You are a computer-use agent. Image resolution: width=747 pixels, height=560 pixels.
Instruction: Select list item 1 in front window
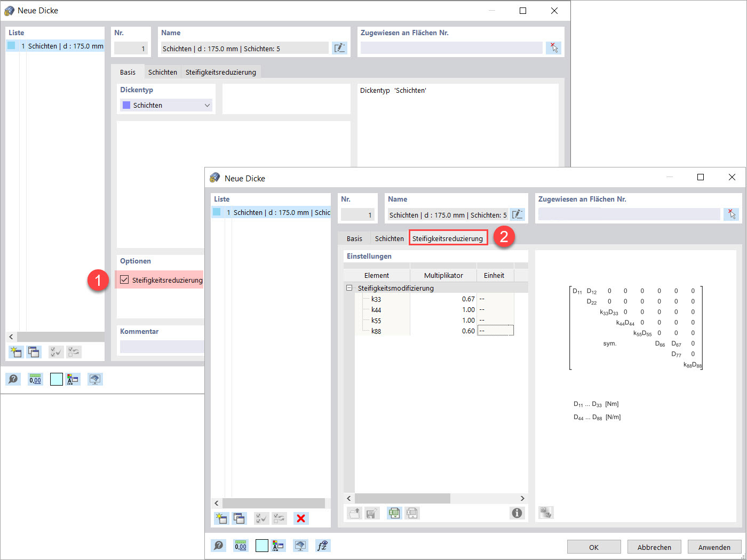271,212
